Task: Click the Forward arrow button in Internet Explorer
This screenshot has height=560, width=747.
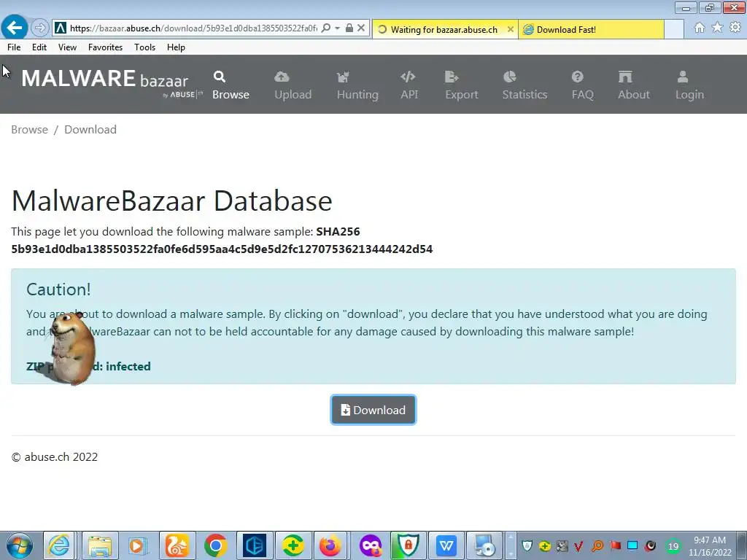Action: pos(40,28)
